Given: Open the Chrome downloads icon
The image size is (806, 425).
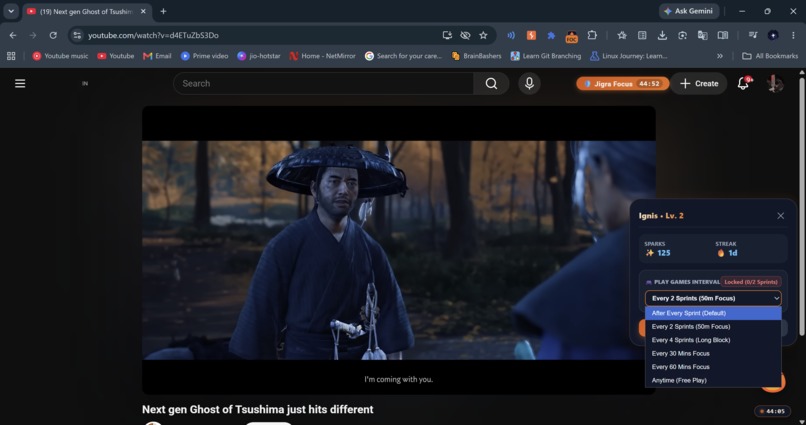Looking at the screenshot, I should [663, 35].
